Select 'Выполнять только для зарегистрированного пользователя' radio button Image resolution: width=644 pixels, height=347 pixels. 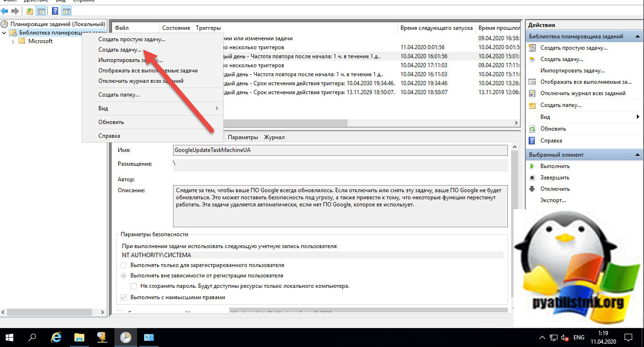124,265
